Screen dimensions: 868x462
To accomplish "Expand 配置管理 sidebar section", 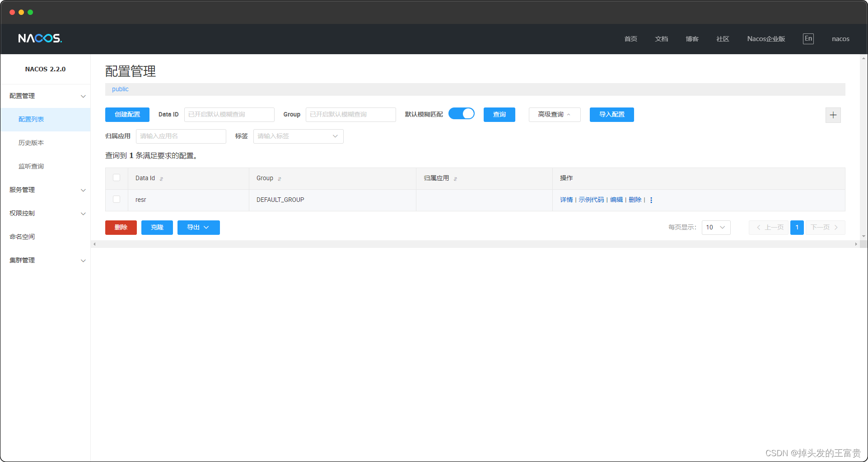I will (x=46, y=96).
